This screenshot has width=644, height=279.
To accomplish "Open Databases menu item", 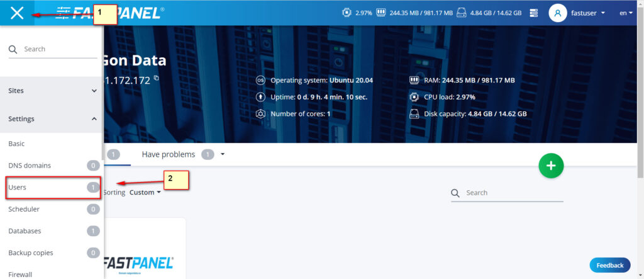I will pyautogui.click(x=25, y=231).
